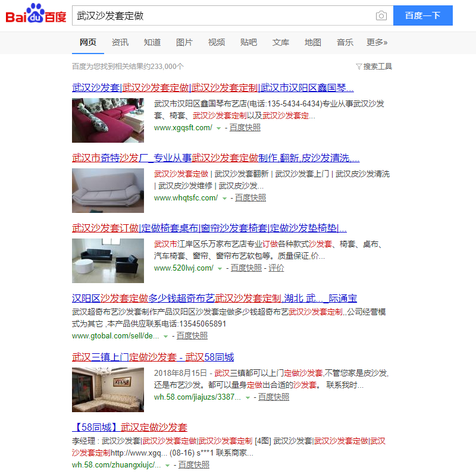The height and width of the screenshot is (474, 476).
Task: Expand the dropdown arrow next to www.520lwj.com
Action: (220, 268)
